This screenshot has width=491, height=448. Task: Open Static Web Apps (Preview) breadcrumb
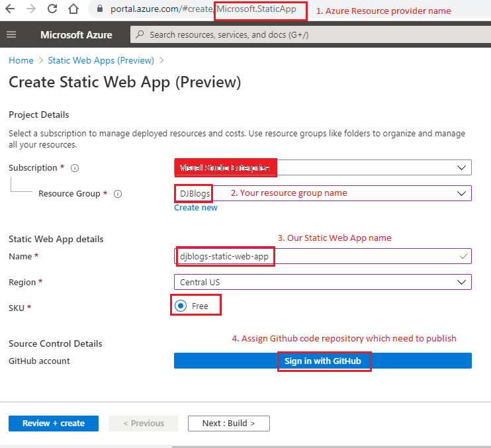click(101, 60)
